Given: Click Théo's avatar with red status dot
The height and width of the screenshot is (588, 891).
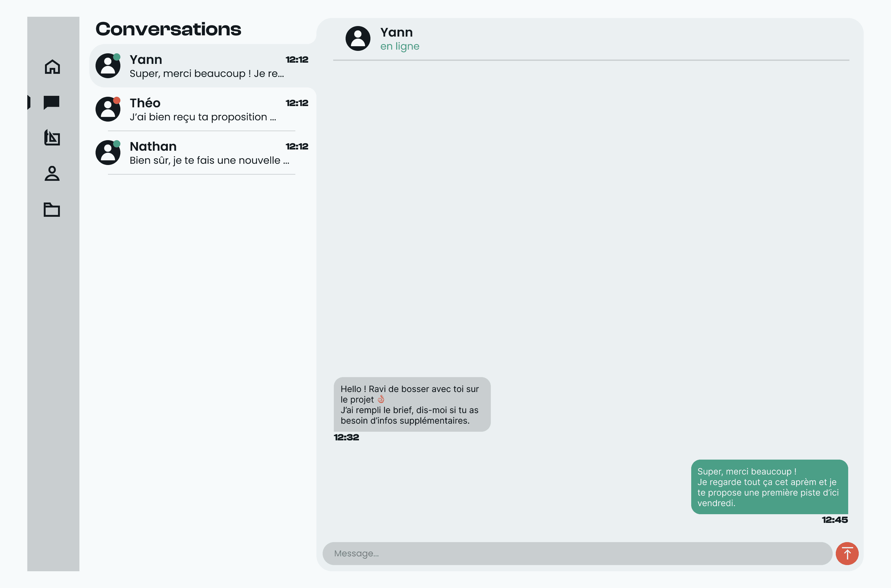Looking at the screenshot, I should coord(108,109).
